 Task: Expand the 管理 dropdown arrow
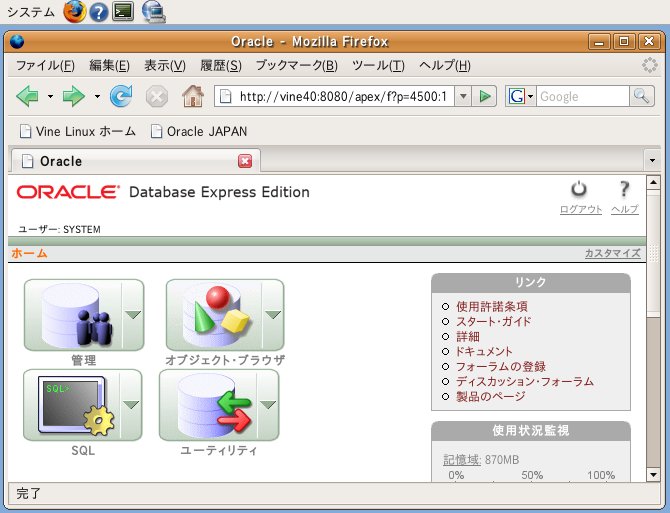[133, 315]
